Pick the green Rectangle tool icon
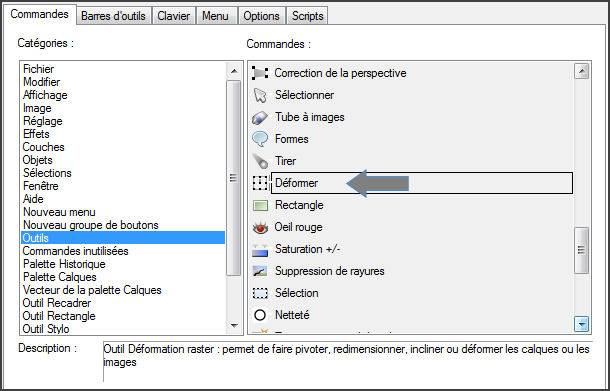The height and width of the screenshot is (391, 610). coord(260,205)
